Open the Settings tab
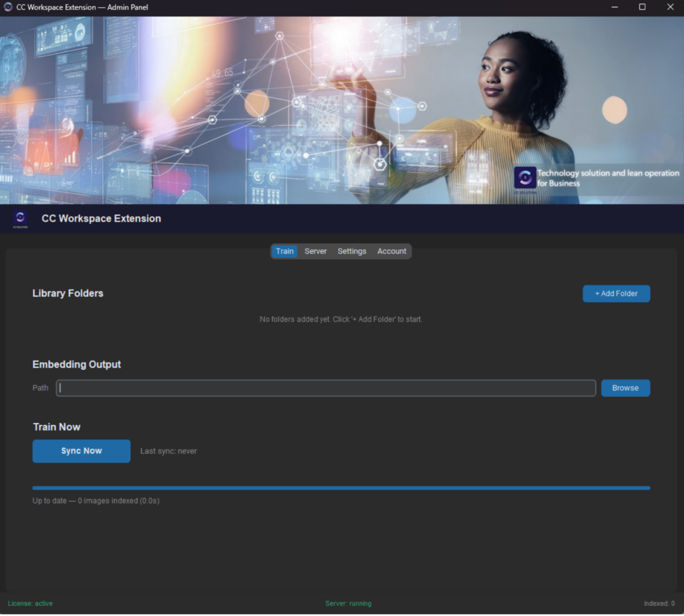The image size is (684, 616). 351,251
